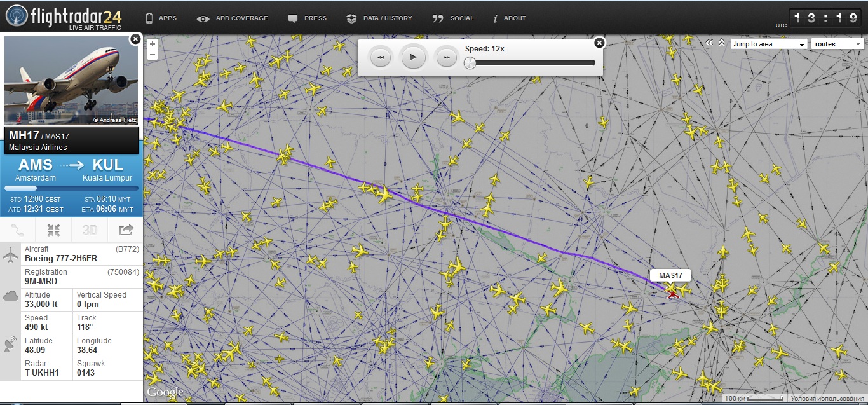Click the share flight arrow icon

pos(126,230)
